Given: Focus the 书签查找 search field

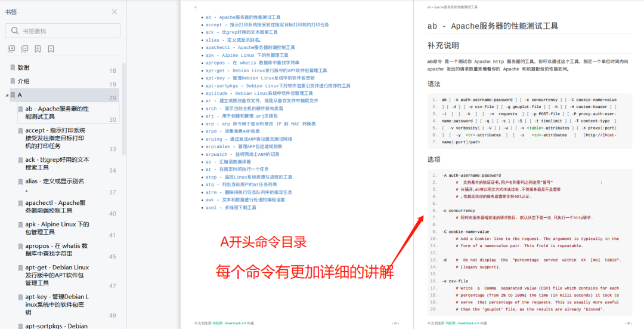Looking at the screenshot, I should click(63, 31).
